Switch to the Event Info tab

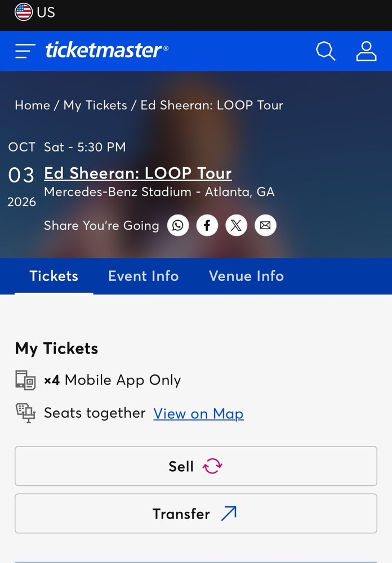tap(143, 276)
